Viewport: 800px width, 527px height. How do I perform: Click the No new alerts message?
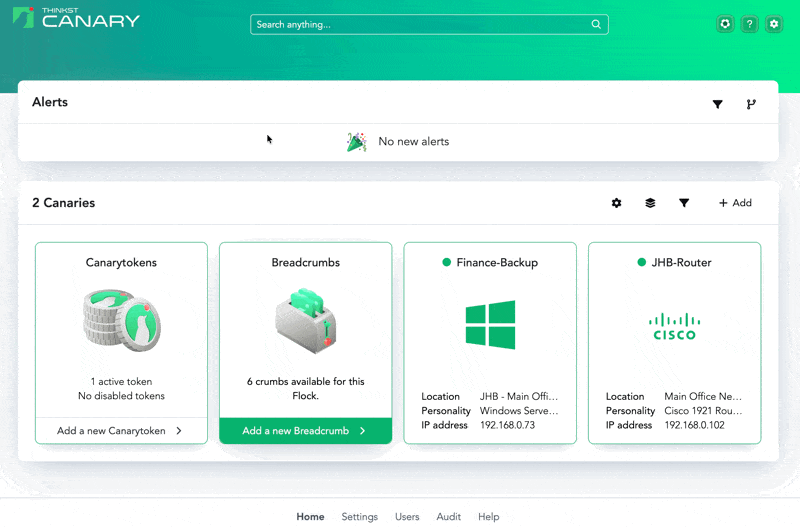414,142
